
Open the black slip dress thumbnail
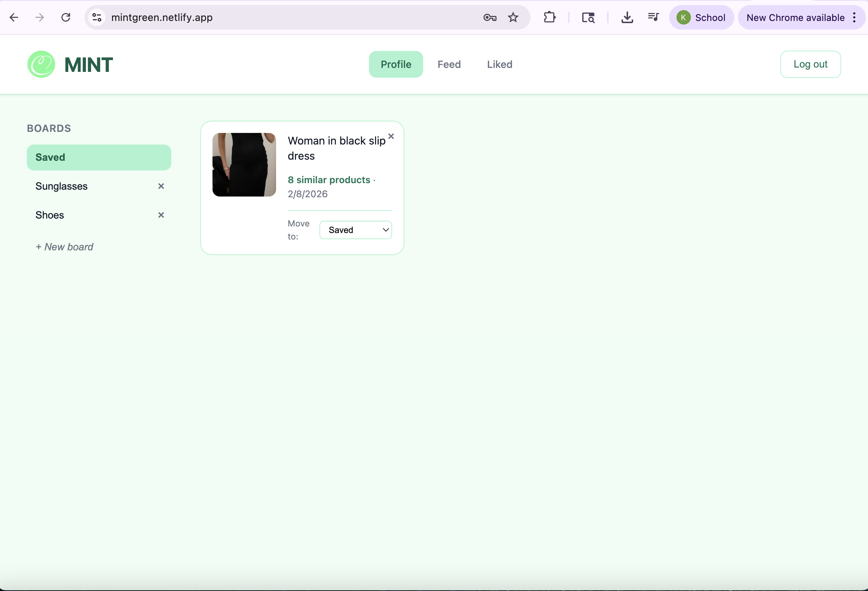point(244,165)
